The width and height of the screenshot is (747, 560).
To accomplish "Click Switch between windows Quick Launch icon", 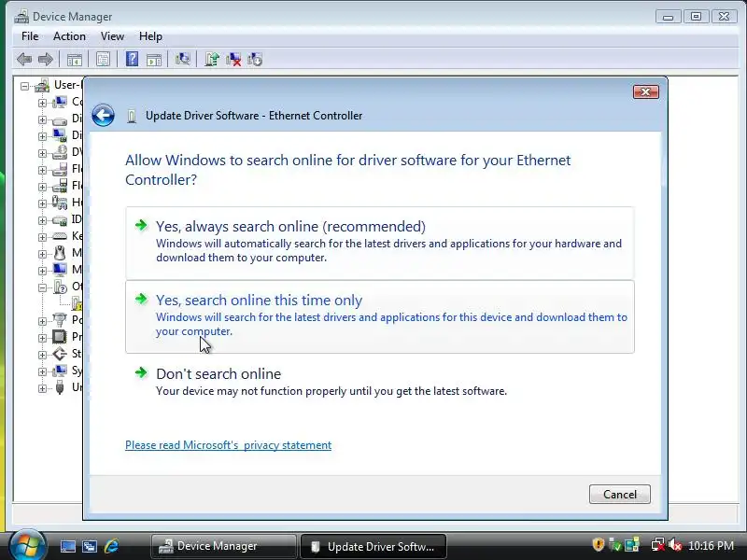I will point(90,546).
